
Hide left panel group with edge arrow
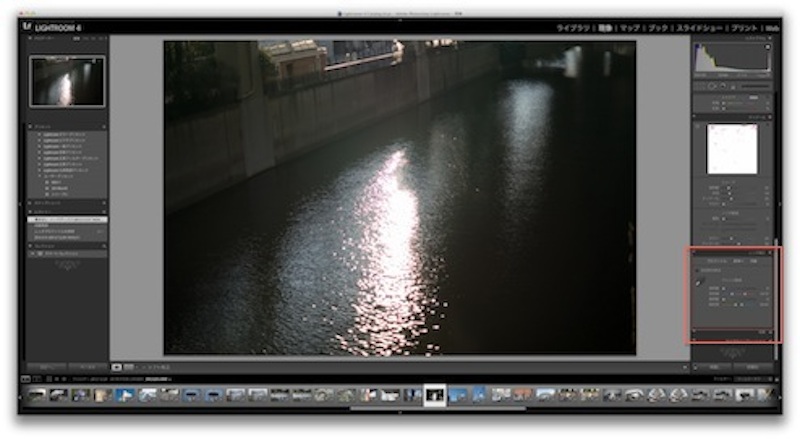(20, 204)
